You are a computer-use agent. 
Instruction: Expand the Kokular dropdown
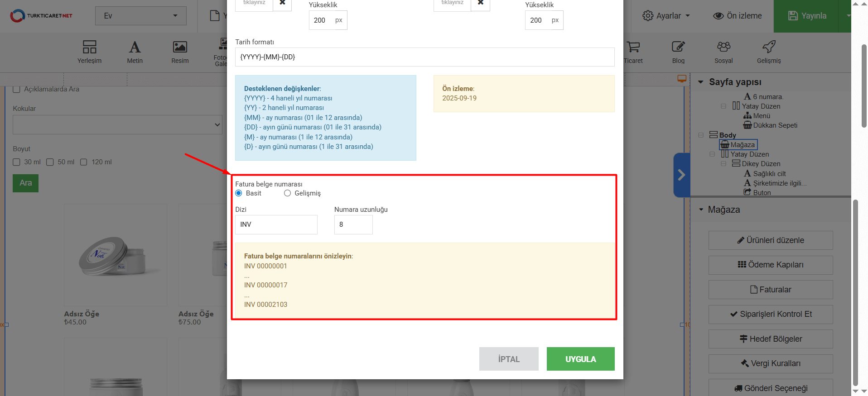tap(117, 124)
